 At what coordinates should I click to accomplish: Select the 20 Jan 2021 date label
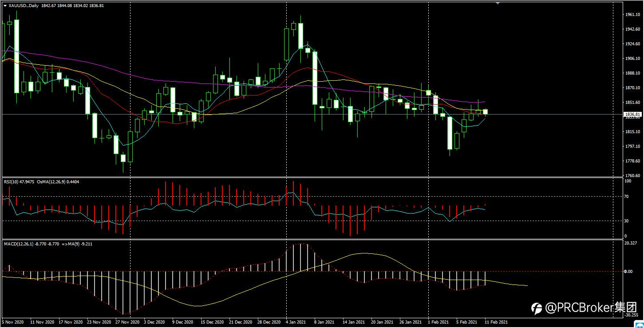383,322
